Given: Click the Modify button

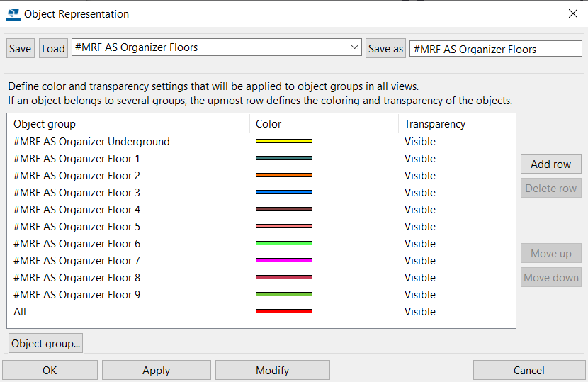Looking at the screenshot, I should [x=273, y=371].
